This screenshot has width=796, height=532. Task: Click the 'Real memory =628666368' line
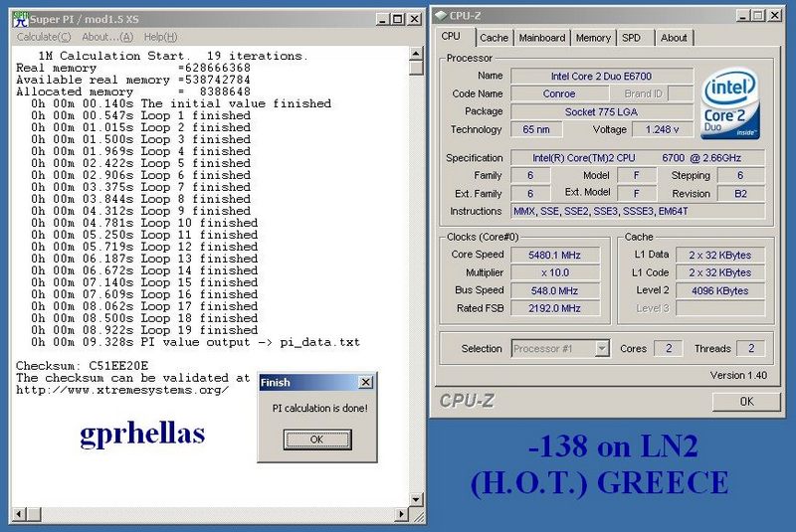click(133, 68)
